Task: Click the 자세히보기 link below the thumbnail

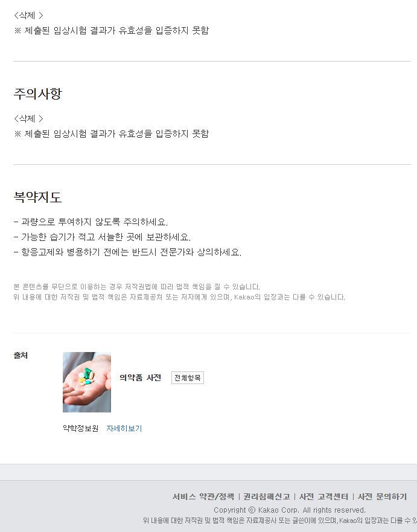Action: click(x=124, y=429)
